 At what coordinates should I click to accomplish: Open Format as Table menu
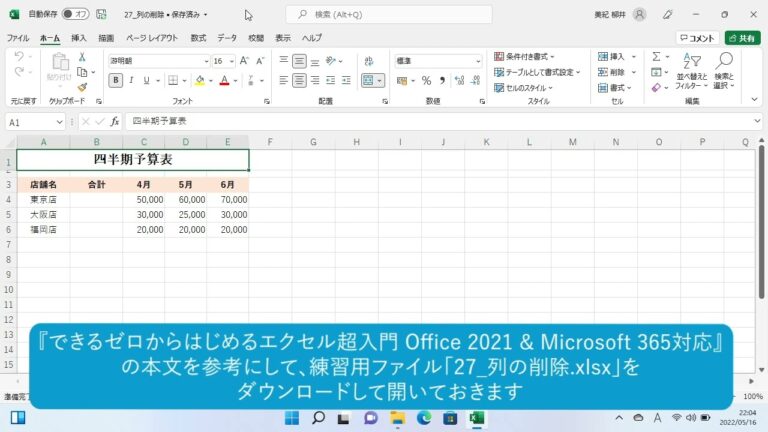pos(537,72)
